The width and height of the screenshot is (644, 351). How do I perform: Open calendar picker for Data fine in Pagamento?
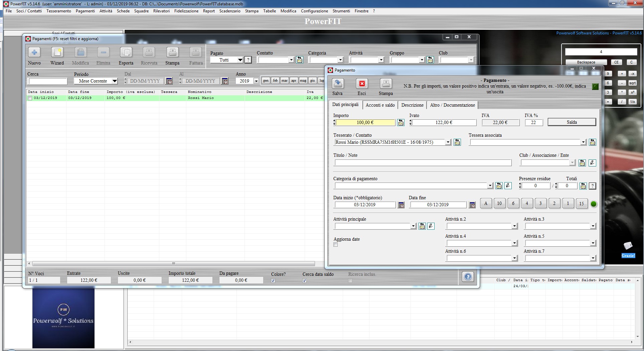(472, 205)
